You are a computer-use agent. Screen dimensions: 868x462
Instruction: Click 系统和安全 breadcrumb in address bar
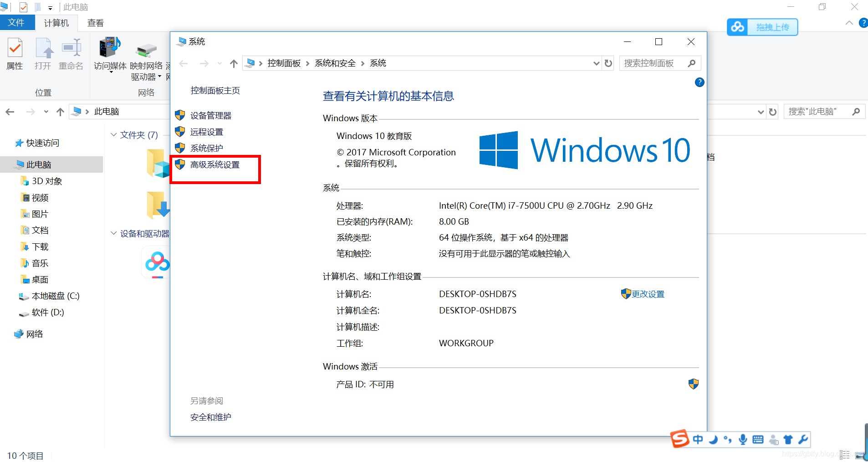pyautogui.click(x=335, y=63)
